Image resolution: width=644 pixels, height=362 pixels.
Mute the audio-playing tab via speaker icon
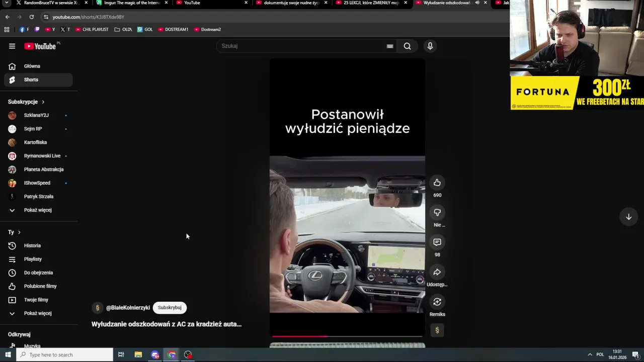click(477, 3)
